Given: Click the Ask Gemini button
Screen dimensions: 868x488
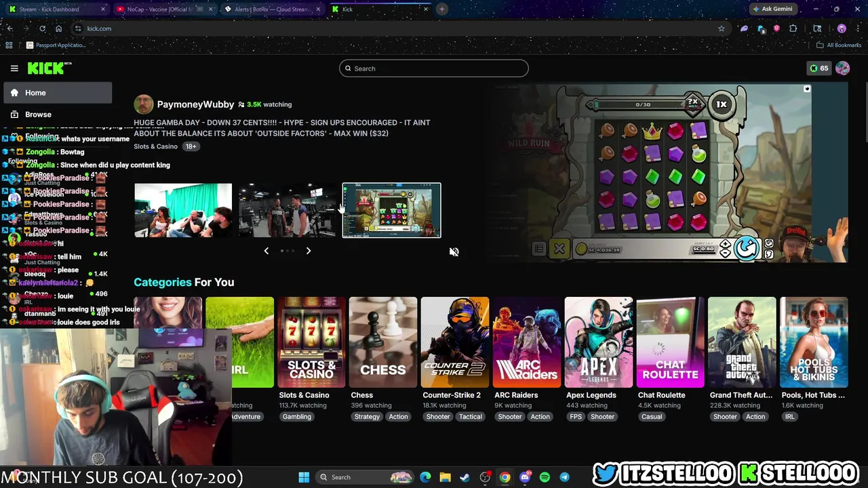Looking at the screenshot, I should coord(772,9).
